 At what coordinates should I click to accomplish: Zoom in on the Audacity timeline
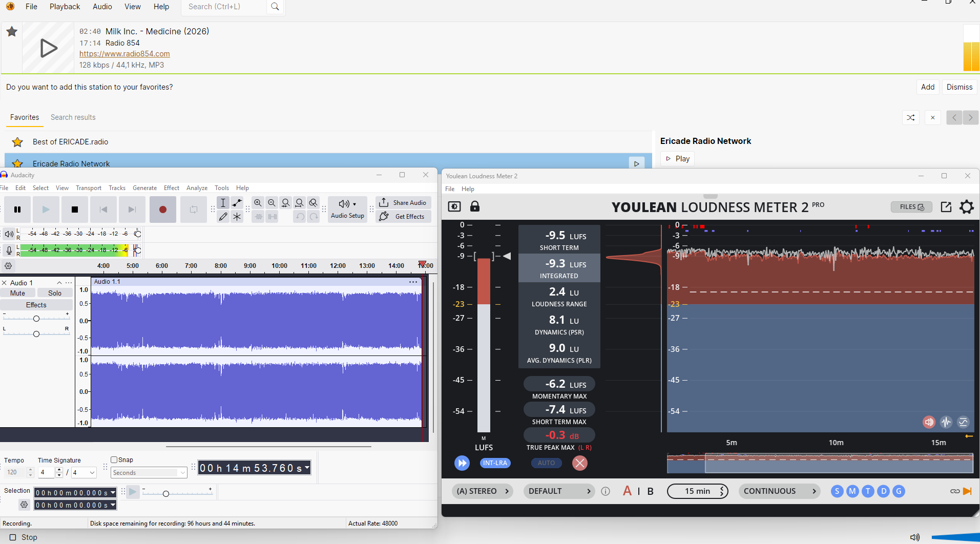(x=258, y=203)
